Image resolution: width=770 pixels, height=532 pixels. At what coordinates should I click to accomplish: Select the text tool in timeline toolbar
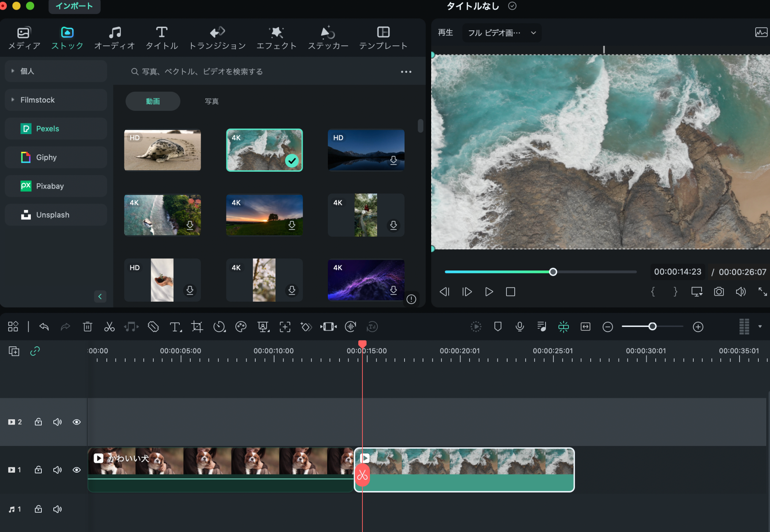175,327
